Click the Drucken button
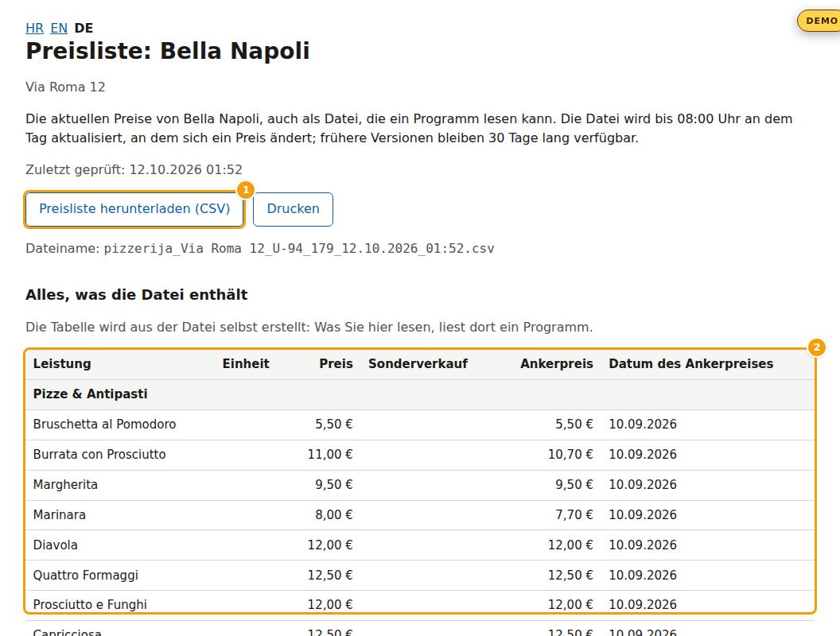840x636 pixels. point(293,209)
